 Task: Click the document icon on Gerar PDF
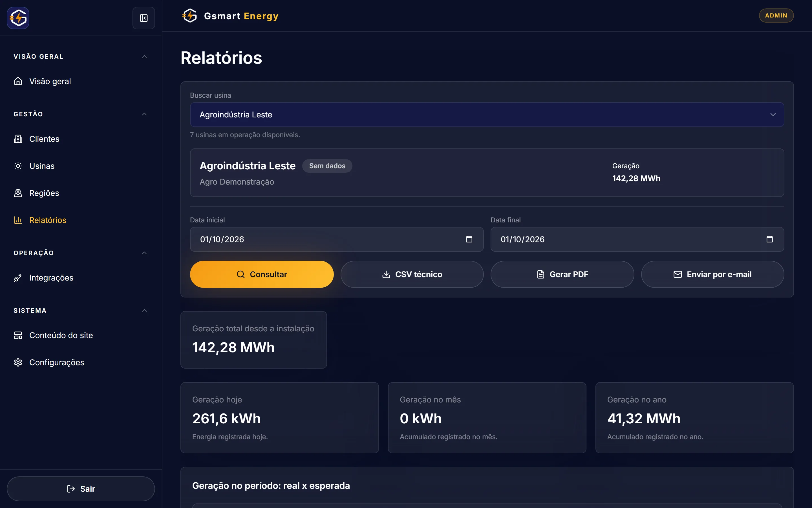(540, 275)
